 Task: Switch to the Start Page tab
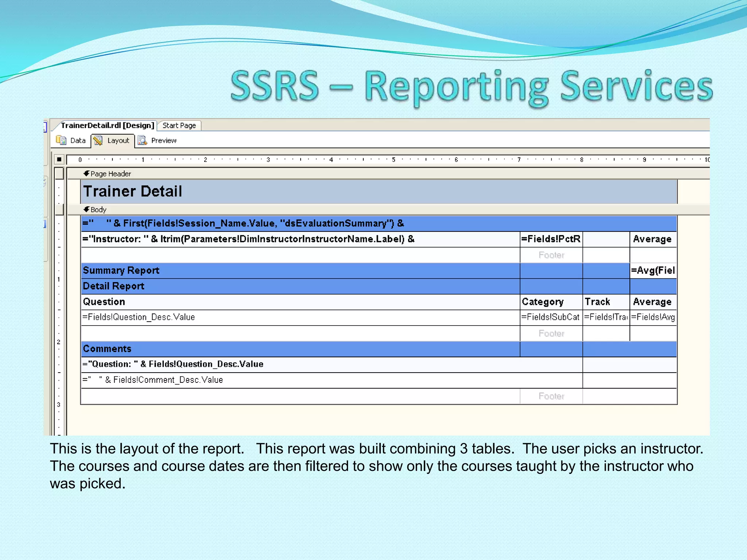(179, 125)
